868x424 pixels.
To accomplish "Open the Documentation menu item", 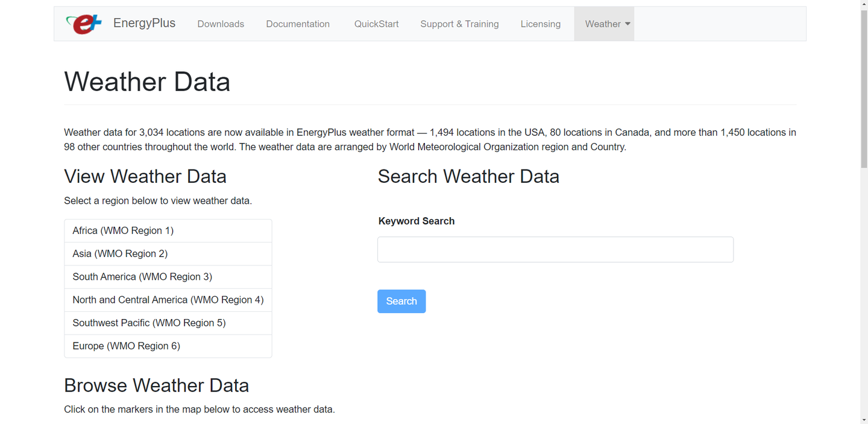I will 298,24.
